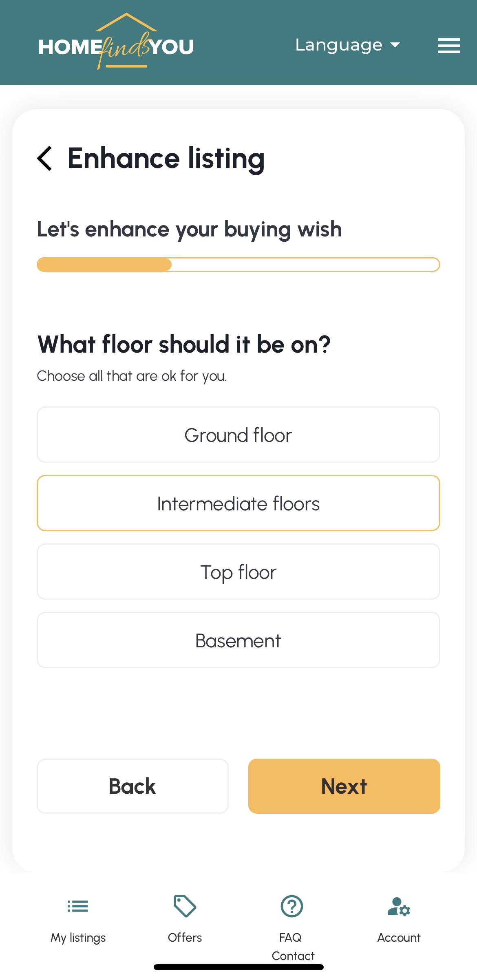The image size is (477, 980).
Task: Open the hamburger menu icon
Action: 448,45
